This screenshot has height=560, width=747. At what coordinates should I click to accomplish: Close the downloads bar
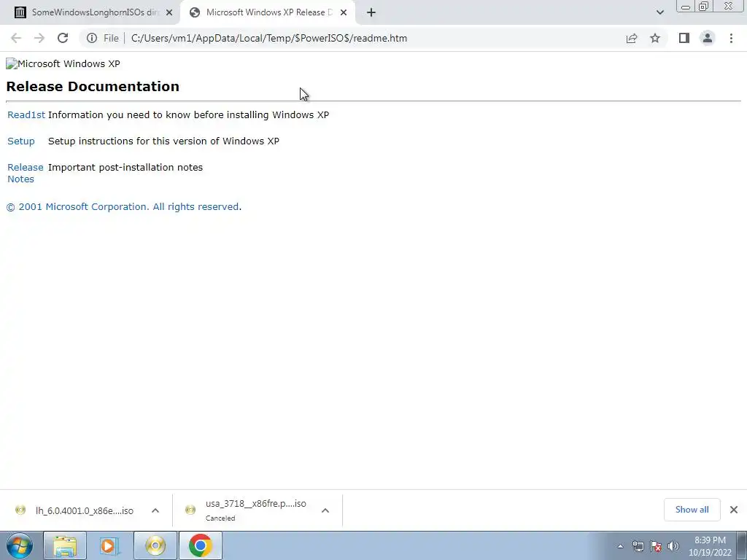click(x=734, y=510)
